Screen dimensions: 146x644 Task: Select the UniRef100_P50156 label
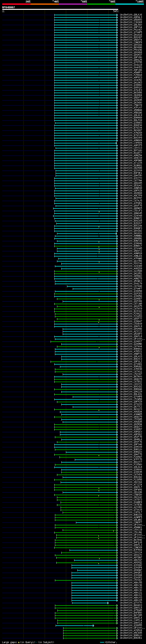[x=131, y=50]
